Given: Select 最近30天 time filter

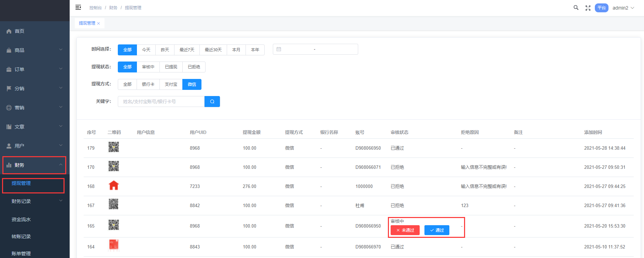Looking at the screenshot, I should click(x=213, y=50).
